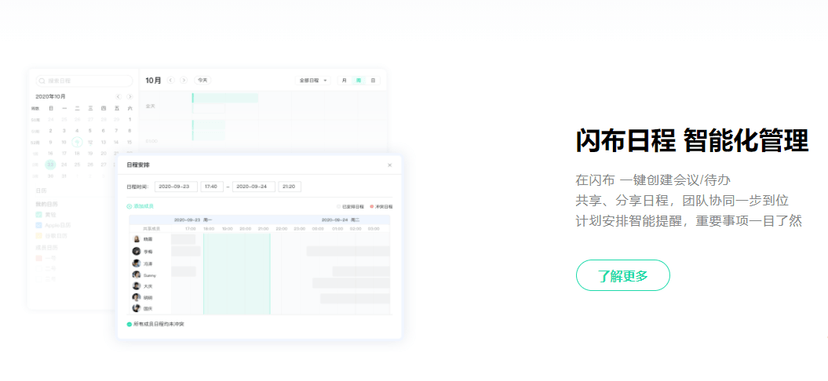Click the plus icon for 添加成员
The height and width of the screenshot is (381, 828).
[129, 206]
